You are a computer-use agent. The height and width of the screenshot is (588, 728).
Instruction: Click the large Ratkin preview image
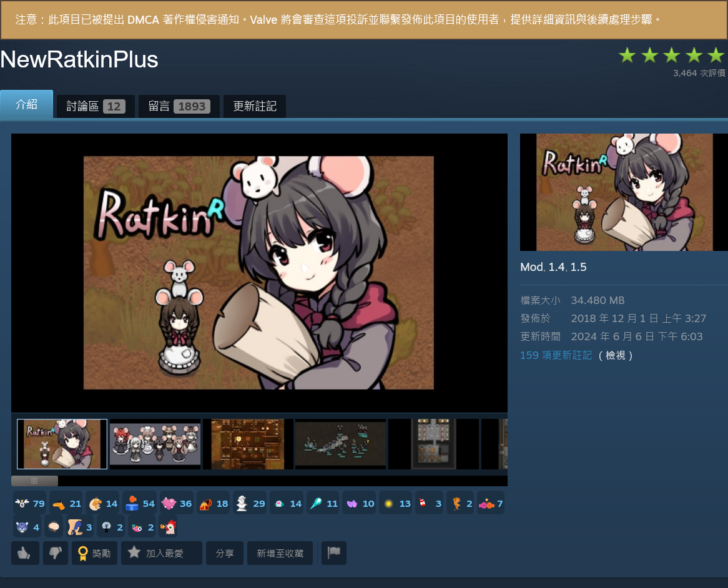[258, 273]
